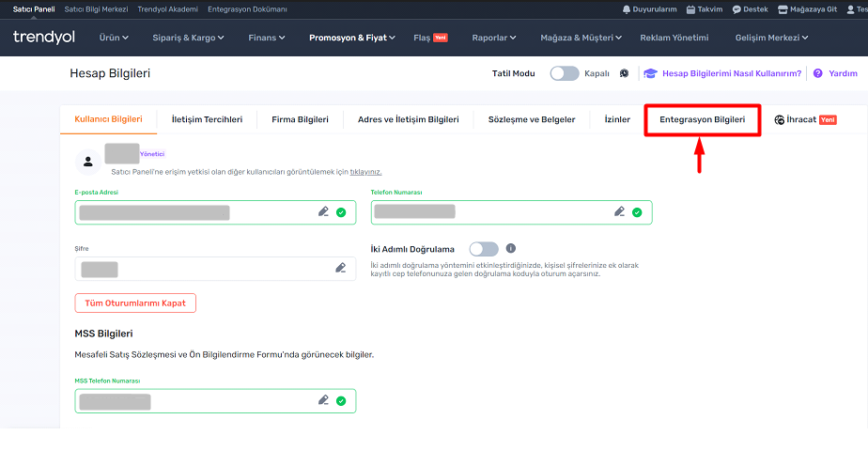The height and width of the screenshot is (466, 868).
Task: Switch to İzinler tab
Action: pos(617,119)
